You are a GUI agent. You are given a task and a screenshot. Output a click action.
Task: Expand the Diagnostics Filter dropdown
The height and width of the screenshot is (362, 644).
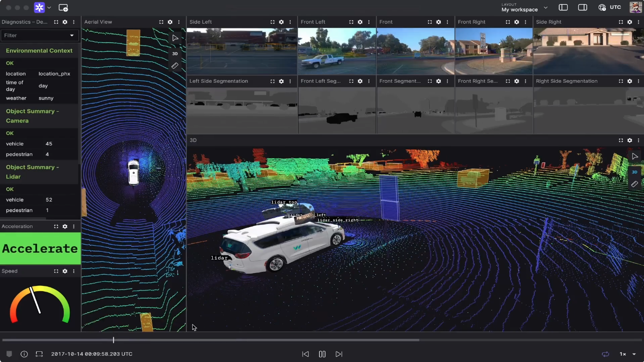[x=72, y=36]
